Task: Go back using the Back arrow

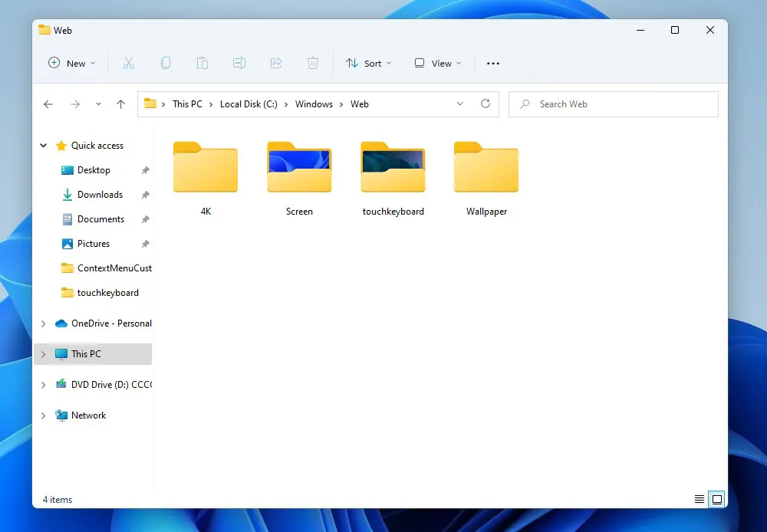Action: point(48,103)
